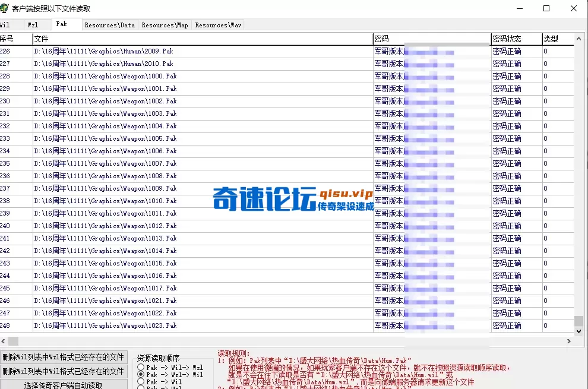Open the Resources\Map tab

tap(165, 25)
